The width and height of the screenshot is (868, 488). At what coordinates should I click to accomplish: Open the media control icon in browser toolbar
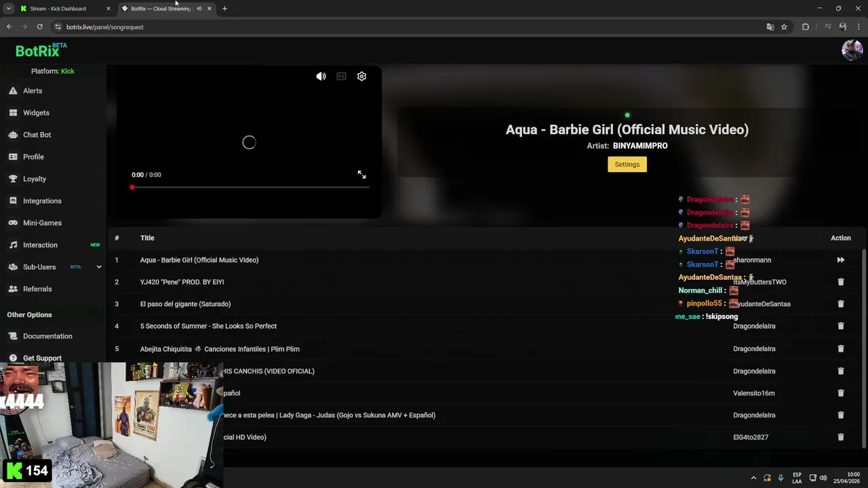(x=827, y=27)
